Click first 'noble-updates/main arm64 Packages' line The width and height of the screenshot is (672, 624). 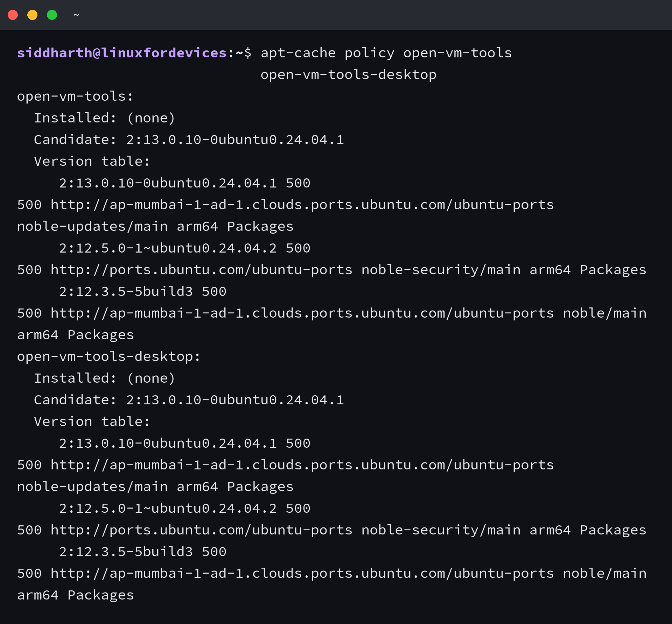(155, 227)
